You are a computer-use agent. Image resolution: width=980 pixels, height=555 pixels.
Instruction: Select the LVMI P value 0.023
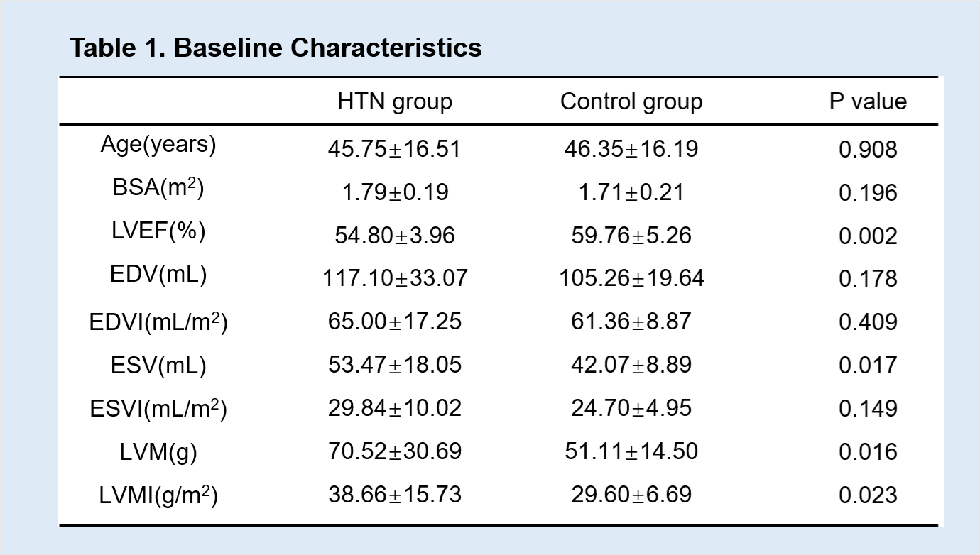(868, 495)
